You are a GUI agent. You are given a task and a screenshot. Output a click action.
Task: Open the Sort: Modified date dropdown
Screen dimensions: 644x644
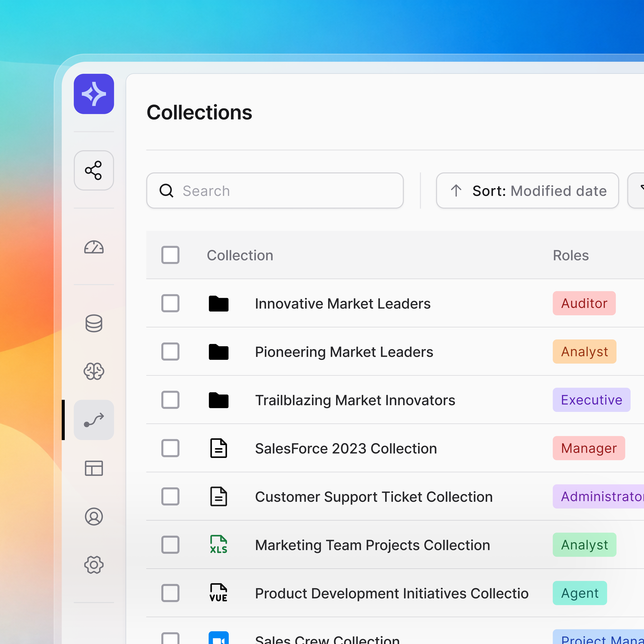[x=527, y=191]
